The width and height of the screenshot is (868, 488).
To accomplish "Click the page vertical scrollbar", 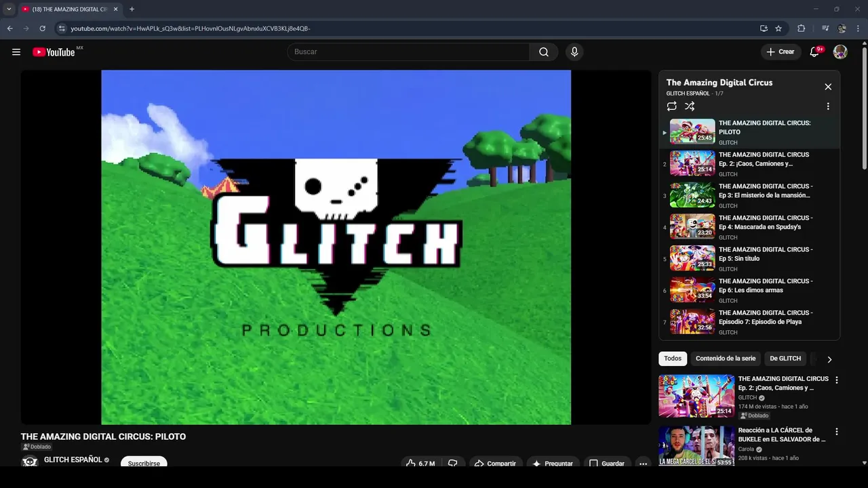I will point(864,108).
